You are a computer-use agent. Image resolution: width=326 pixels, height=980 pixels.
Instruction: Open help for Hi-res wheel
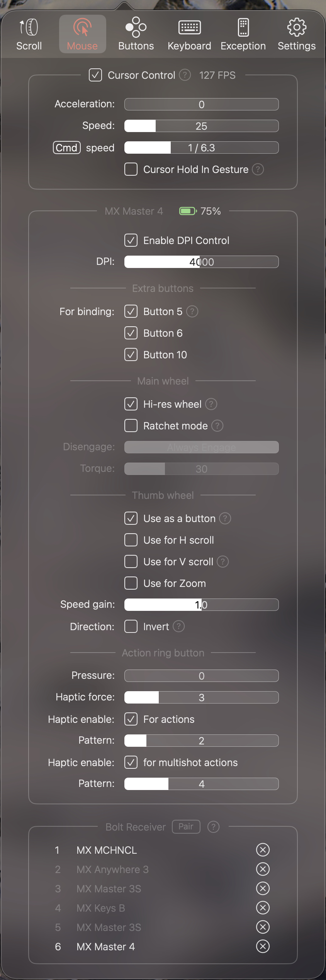[x=211, y=404]
